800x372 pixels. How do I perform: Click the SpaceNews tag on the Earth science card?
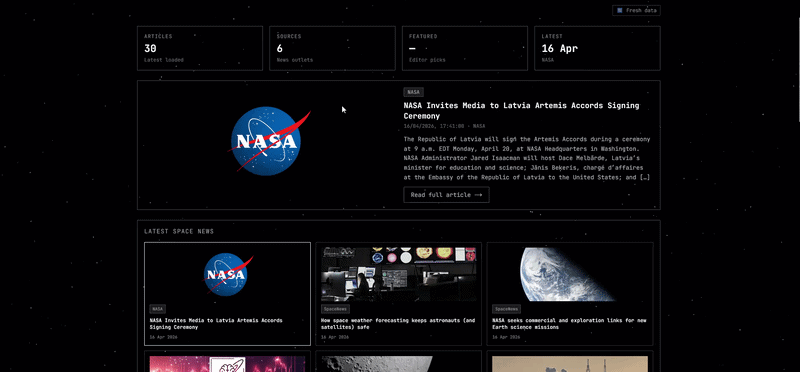(507, 309)
